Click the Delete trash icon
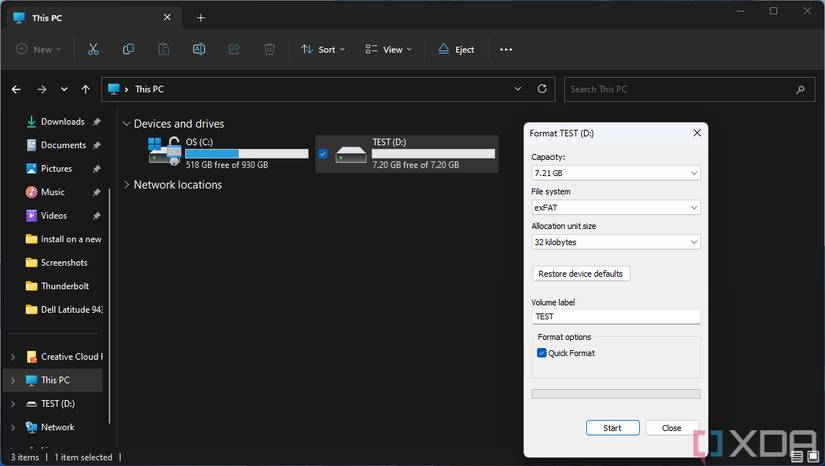Image resolution: width=825 pixels, height=466 pixels. 269,49
